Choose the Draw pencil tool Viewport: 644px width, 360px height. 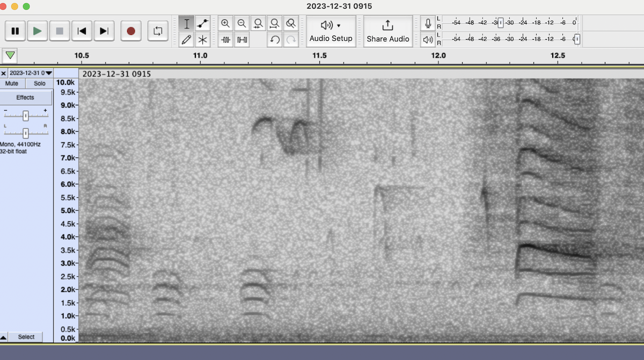(x=186, y=40)
